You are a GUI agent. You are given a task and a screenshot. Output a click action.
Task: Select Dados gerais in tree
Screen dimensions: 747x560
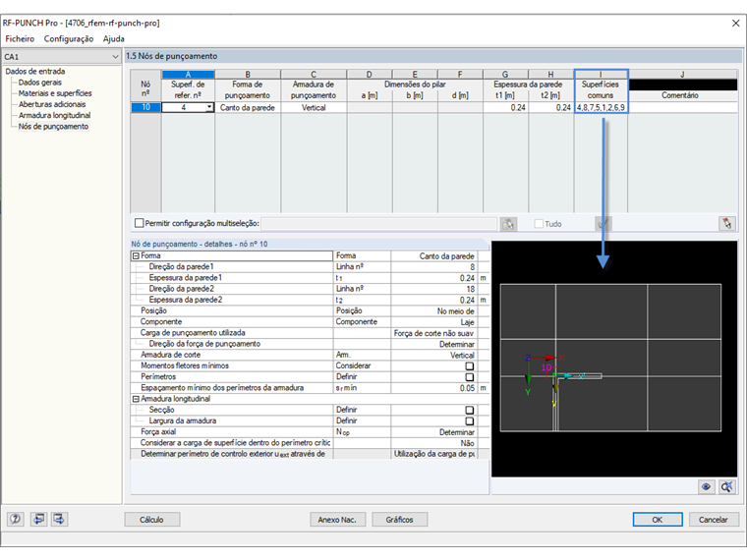pyautogui.click(x=40, y=83)
